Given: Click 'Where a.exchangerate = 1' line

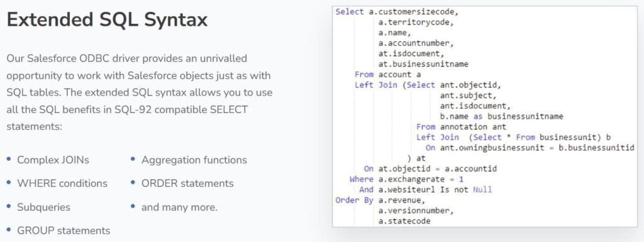Looking at the screenshot, I should 407,179.
